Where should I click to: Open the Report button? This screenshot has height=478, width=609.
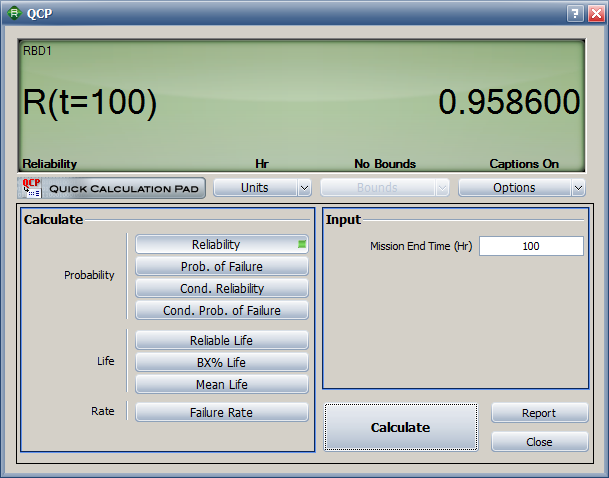pyautogui.click(x=539, y=413)
